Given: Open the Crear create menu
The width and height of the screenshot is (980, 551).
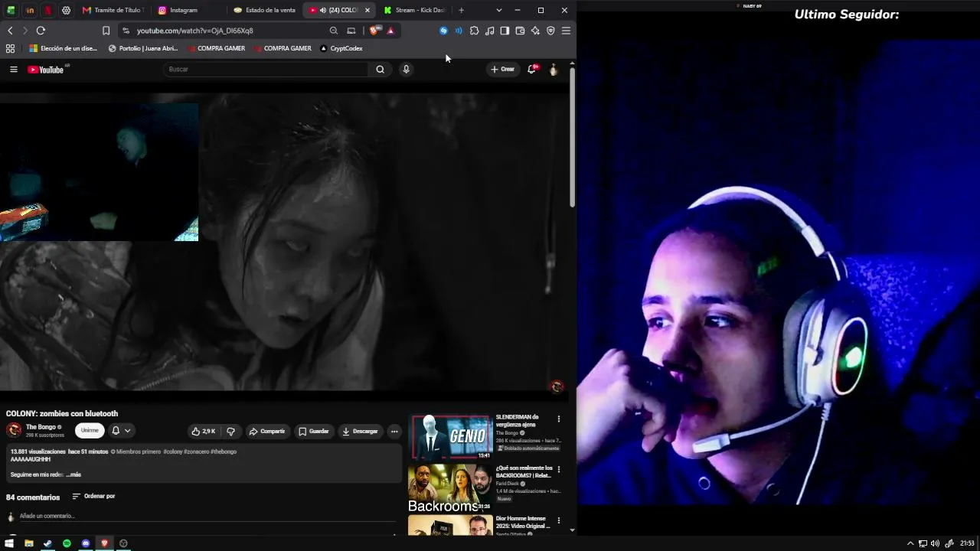Looking at the screenshot, I should pyautogui.click(x=502, y=70).
